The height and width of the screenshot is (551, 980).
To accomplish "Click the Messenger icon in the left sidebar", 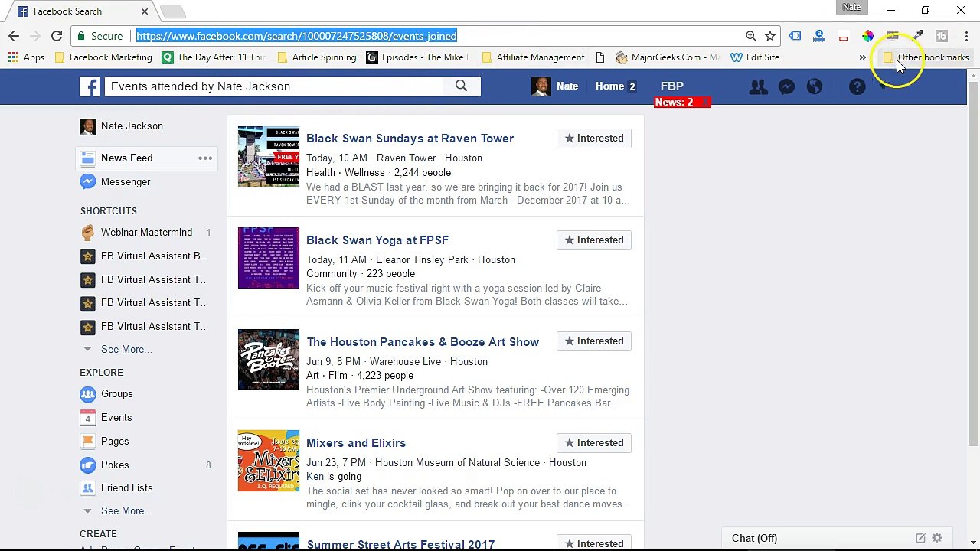I will point(88,182).
